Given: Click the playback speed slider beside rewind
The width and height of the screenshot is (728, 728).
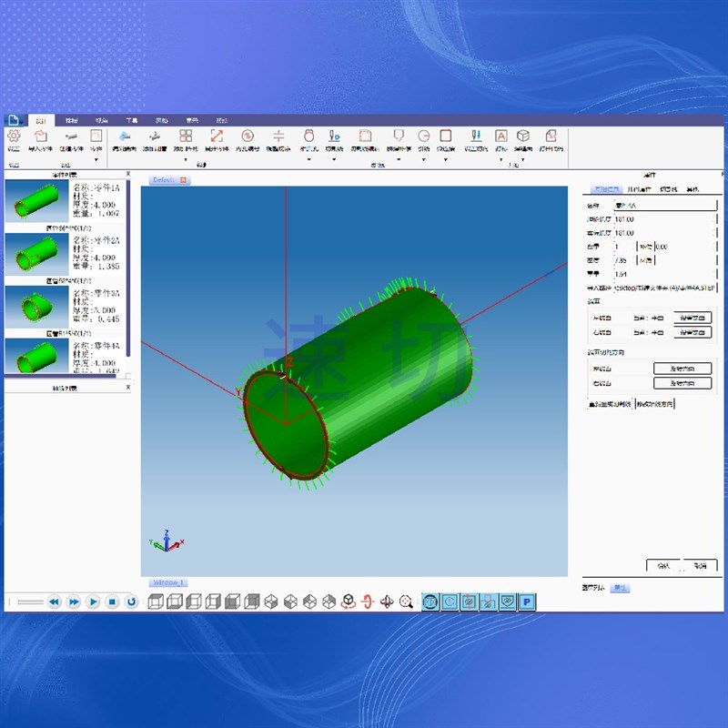Looking at the screenshot, I should click(31, 602).
